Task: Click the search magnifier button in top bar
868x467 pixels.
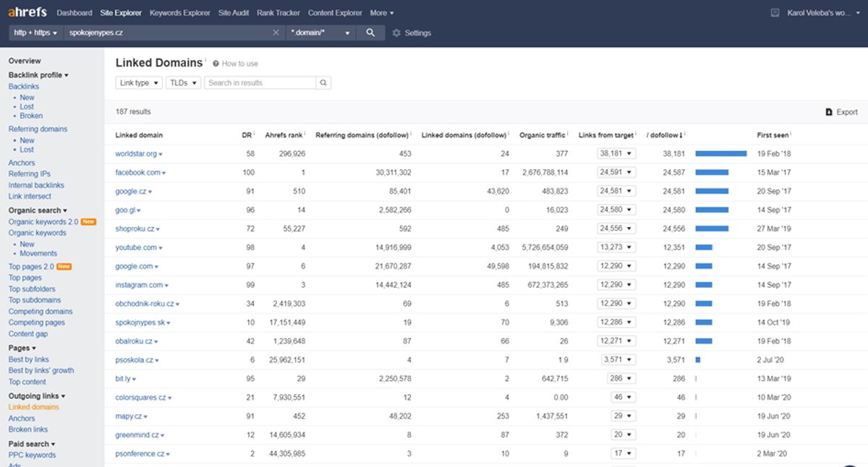Action: [370, 33]
